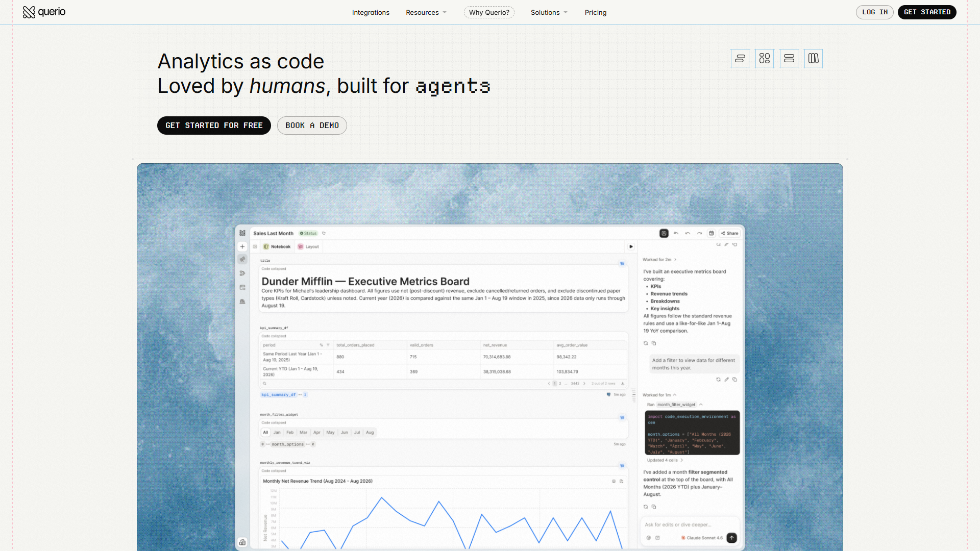980x551 pixels.
Task: Click the calendar icon beside Share
Action: tap(712, 233)
